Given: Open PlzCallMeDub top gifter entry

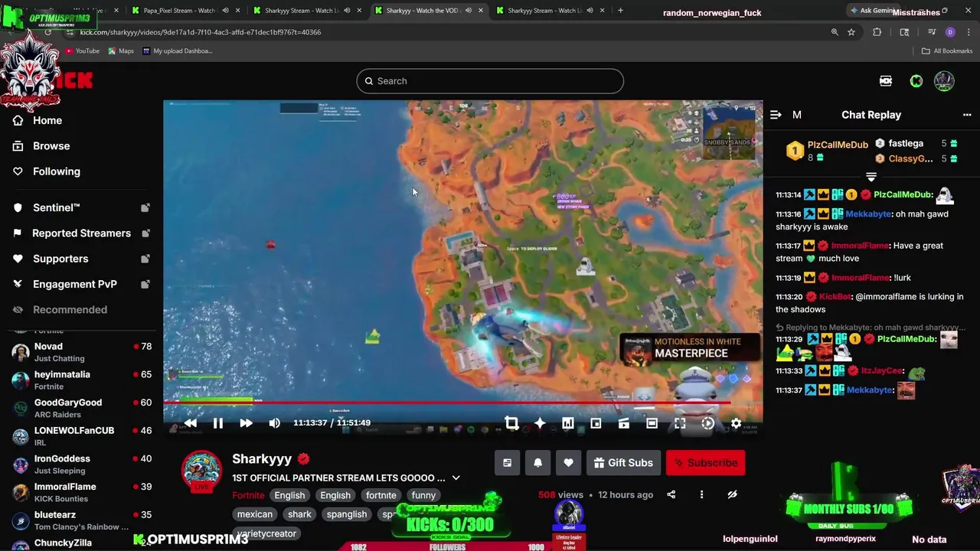Looking at the screenshot, I should coord(827,150).
